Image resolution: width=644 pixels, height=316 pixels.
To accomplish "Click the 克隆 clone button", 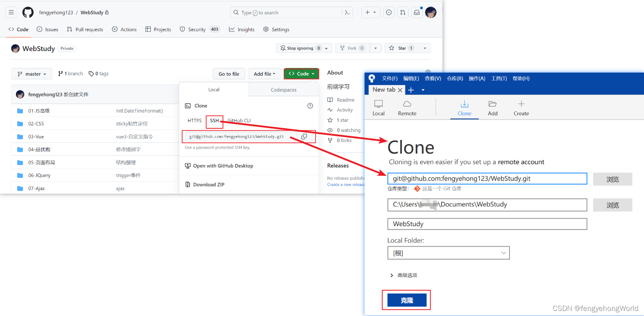I will click(x=407, y=300).
